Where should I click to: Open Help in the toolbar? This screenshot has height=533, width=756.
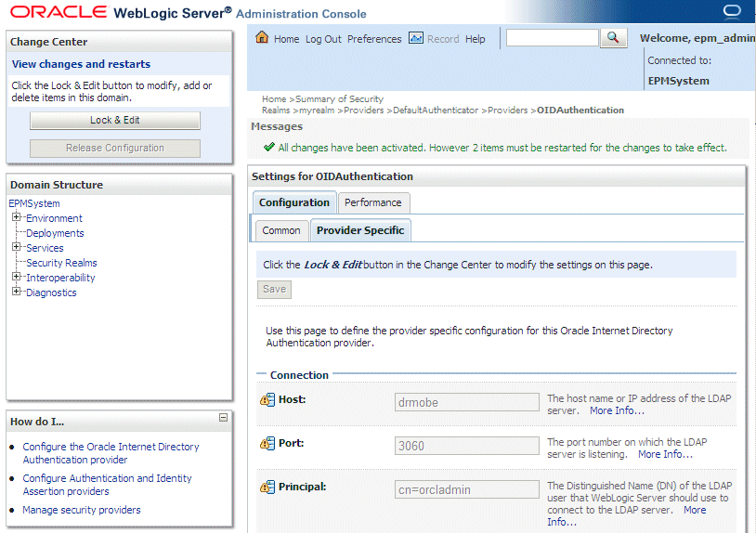click(x=475, y=39)
